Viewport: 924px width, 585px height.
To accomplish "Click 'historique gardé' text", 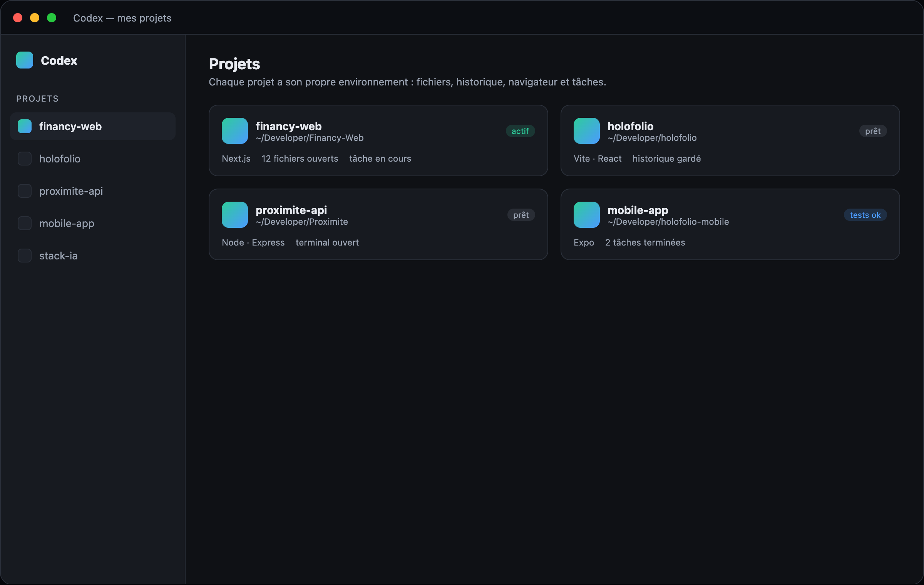I will (x=667, y=159).
